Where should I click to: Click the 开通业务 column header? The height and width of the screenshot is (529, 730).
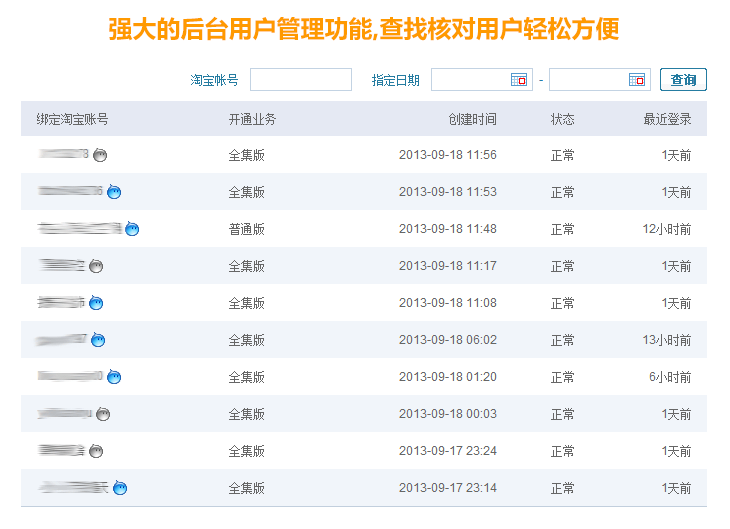(252, 119)
